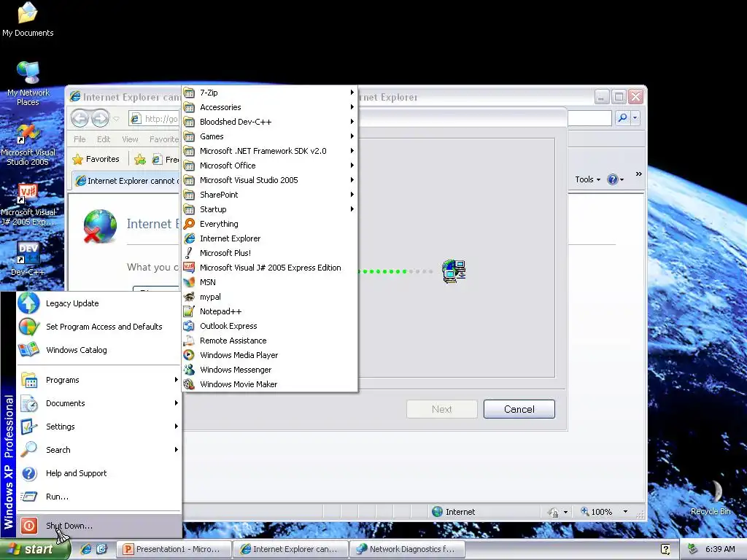The width and height of the screenshot is (747, 560).
Task: Launch Microsoft Visual J# 2005 Express Edition
Action: click(x=270, y=268)
